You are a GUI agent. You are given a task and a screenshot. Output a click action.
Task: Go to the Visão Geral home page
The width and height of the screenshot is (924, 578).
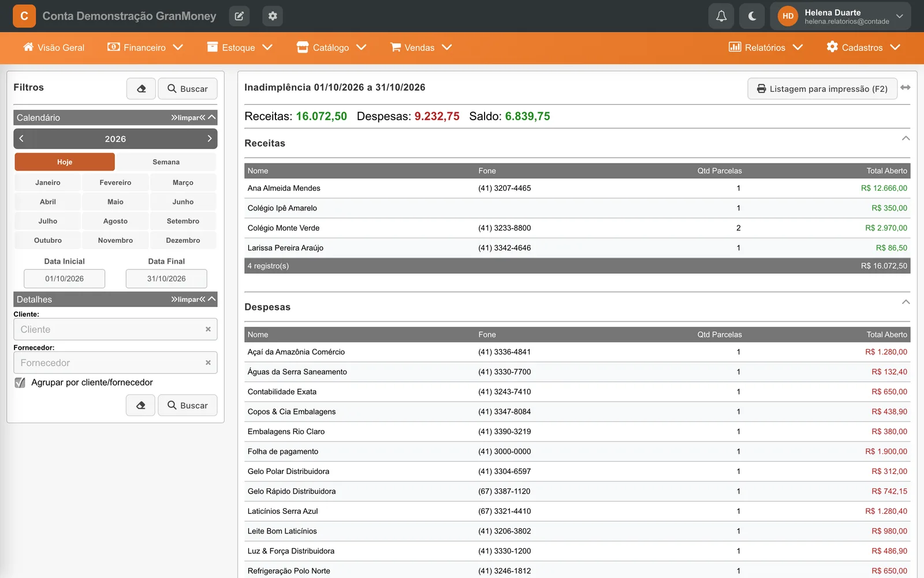point(54,47)
